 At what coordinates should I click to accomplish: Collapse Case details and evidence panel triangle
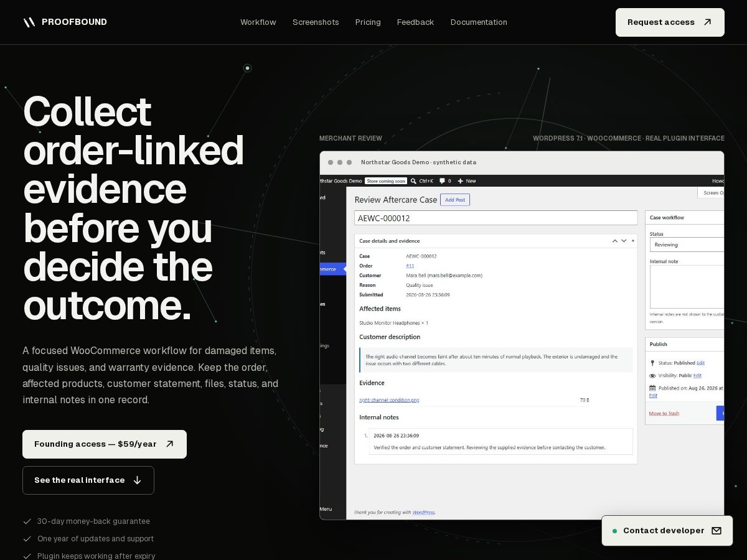coord(633,240)
